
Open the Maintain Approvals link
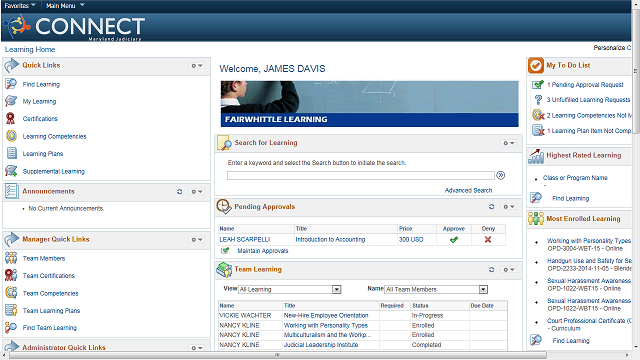click(262, 251)
